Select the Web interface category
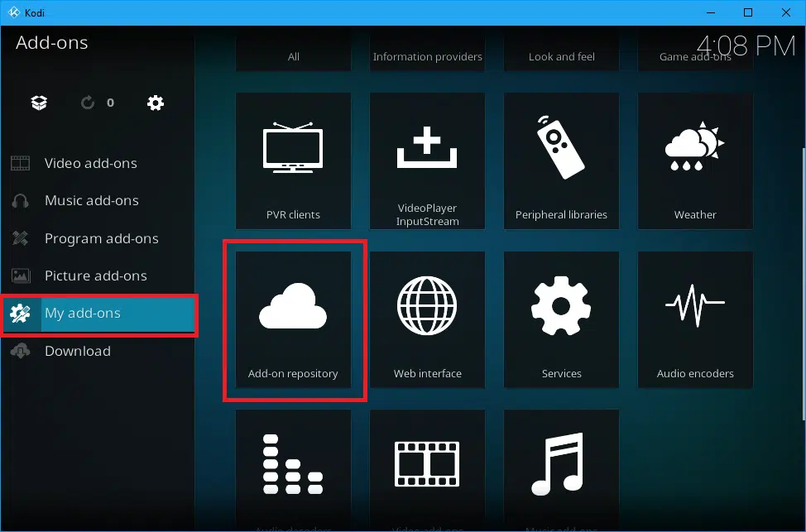 427,319
